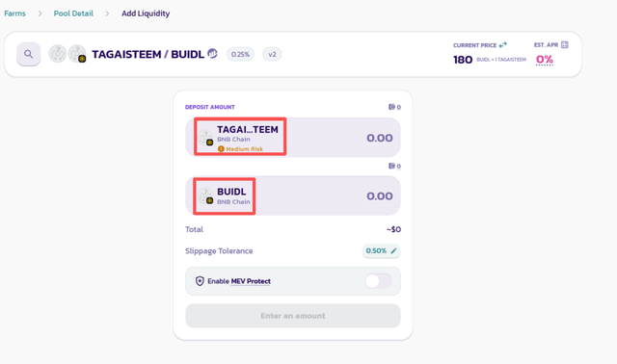Toggle the Enable MEV Protect switch
The width and height of the screenshot is (617, 364).
(378, 281)
